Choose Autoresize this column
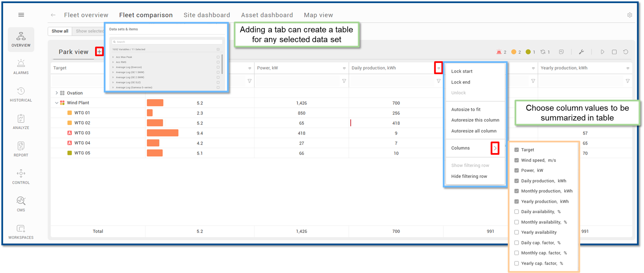This screenshot has width=644, height=273. point(475,120)
